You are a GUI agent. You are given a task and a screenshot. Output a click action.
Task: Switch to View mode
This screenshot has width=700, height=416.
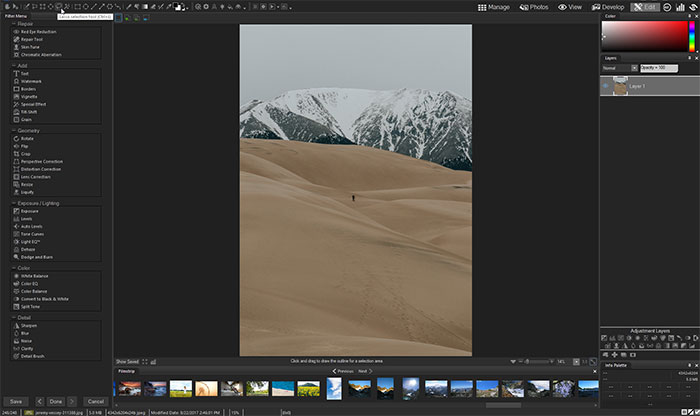click(570, 7)
